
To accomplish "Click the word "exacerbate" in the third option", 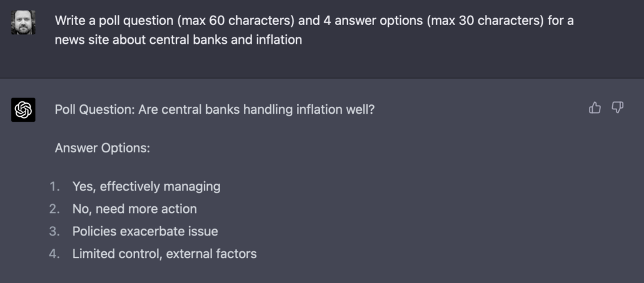I will coord(150,231).
